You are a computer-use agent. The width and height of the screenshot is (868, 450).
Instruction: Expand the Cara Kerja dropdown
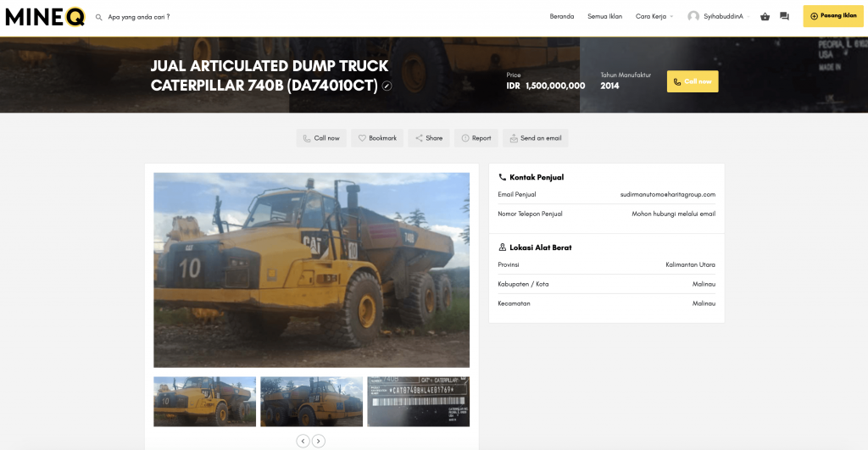654,17
